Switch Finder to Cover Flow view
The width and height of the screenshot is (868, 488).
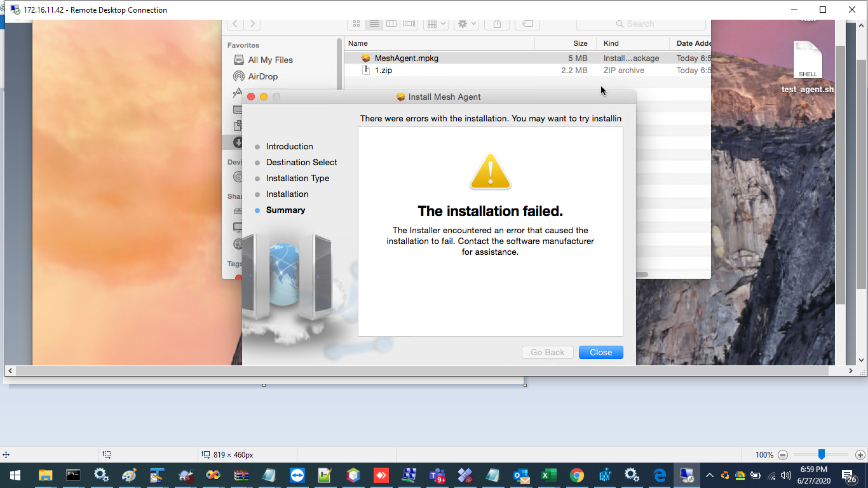[x=409, y=24]
